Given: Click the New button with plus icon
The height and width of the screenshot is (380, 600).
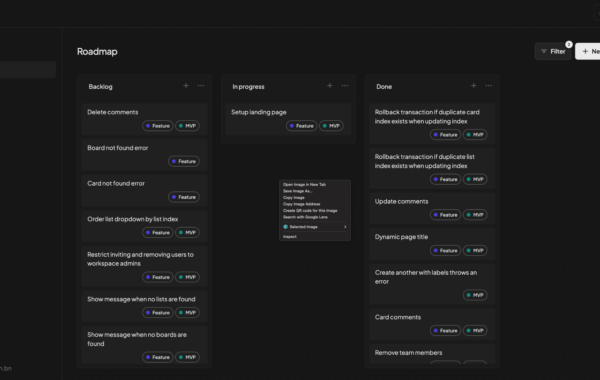Looking at the screenshot, I should (x=589, y=51).
